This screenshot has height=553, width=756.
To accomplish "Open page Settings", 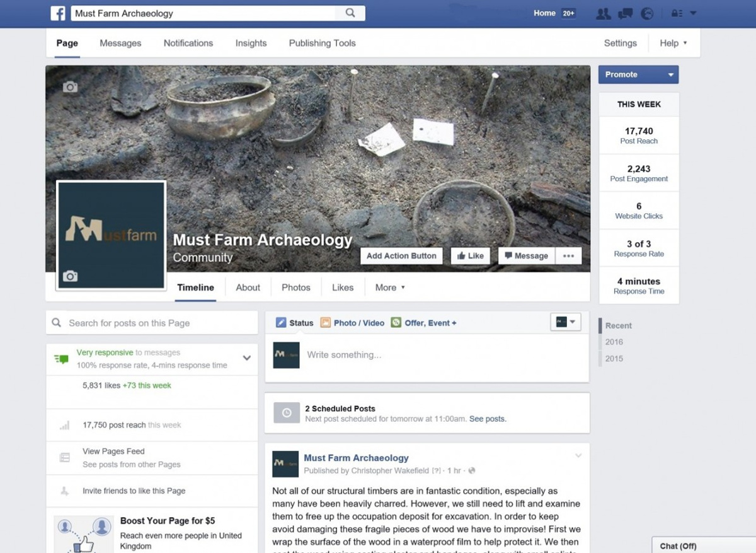I will coord(621,43).
